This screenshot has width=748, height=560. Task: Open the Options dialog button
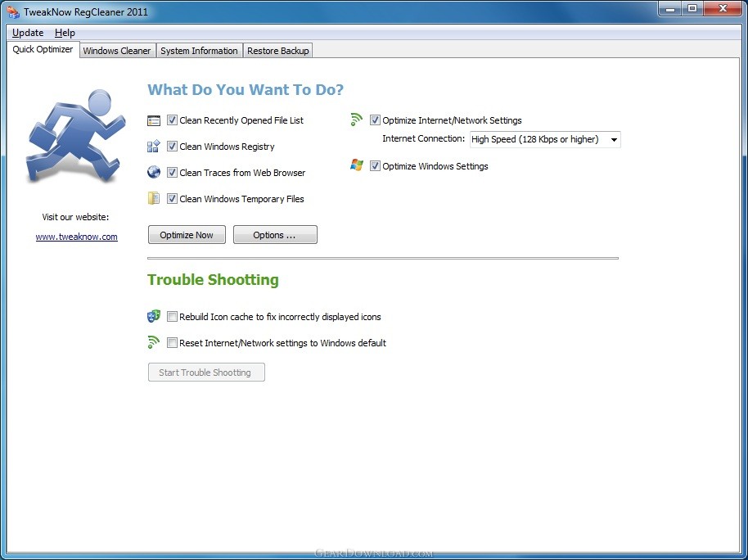click(275, 235)
